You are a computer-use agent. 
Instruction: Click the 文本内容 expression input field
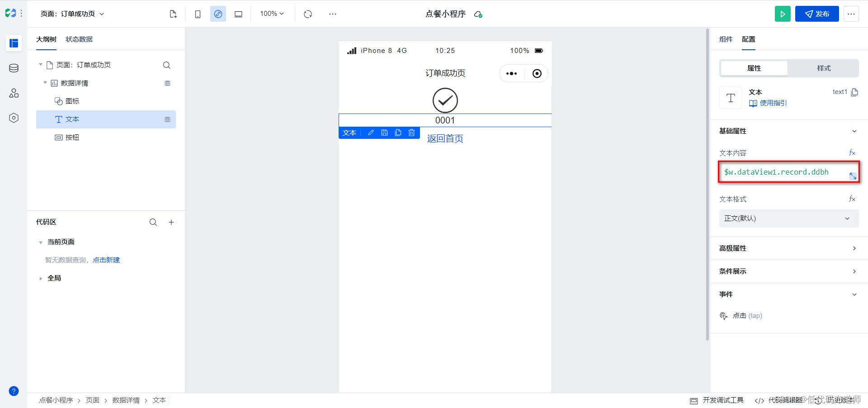tap(789, 172)
